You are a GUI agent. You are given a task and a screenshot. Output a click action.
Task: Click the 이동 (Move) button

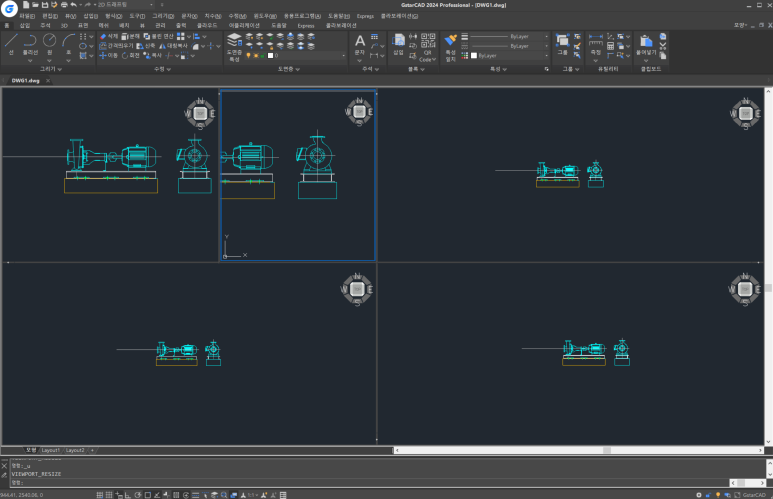coord(108,56)
